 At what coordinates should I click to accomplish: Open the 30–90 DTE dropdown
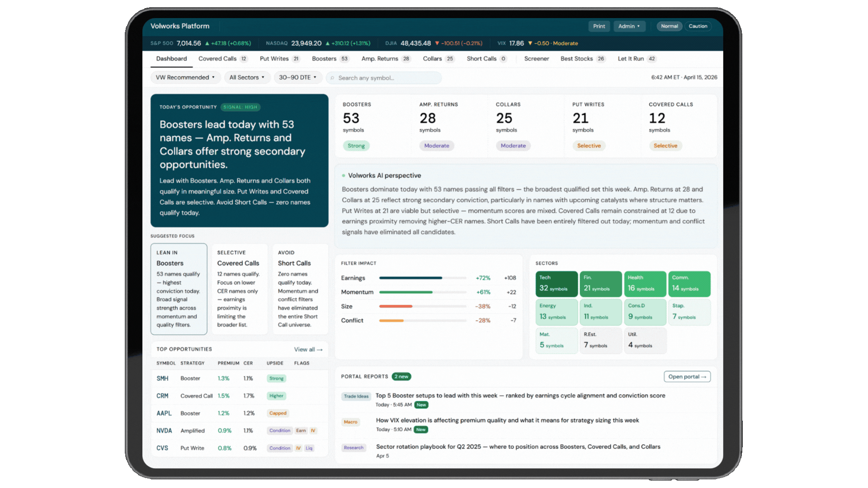coord(297,78)
